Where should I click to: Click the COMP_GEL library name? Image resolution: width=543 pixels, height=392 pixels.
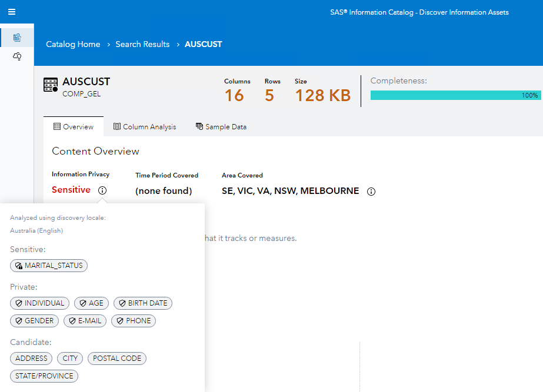pos(81,94)
